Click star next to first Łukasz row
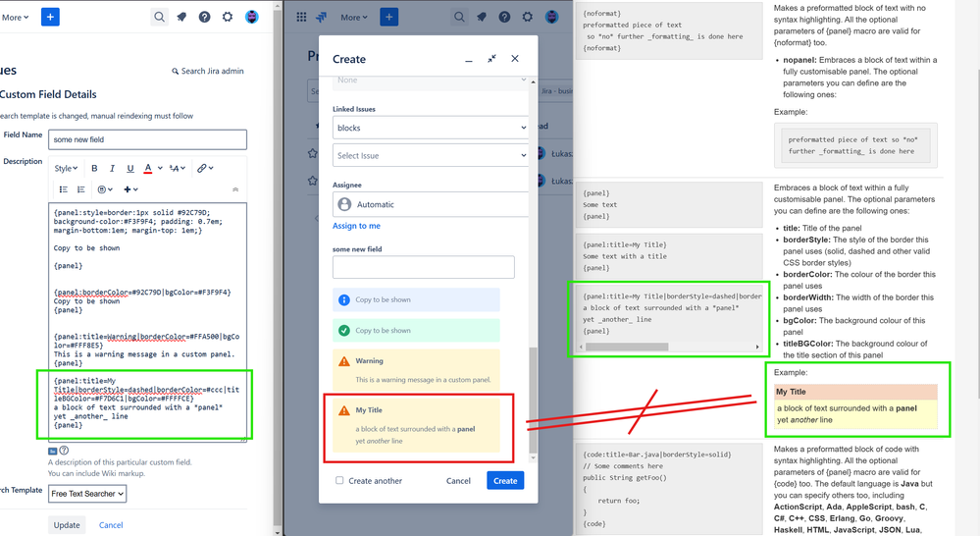This screenshot has height=536, width=980. [x=313, y=153]
